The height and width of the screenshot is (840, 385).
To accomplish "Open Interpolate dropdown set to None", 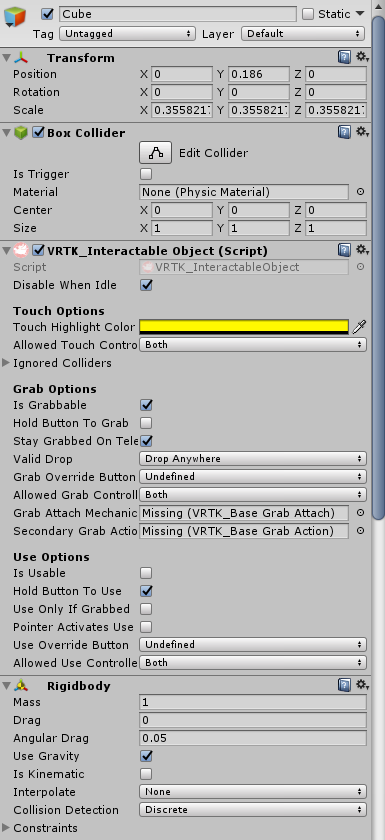I will tap(253, 792).
